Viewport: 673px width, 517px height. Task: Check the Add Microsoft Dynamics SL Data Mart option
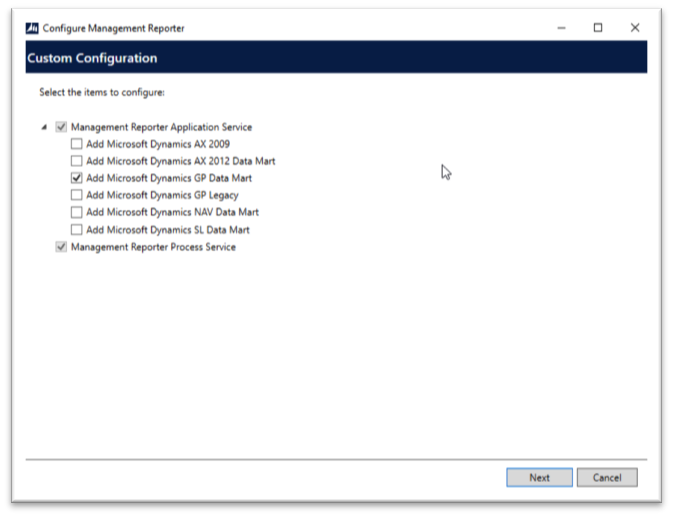coord(77,229)
